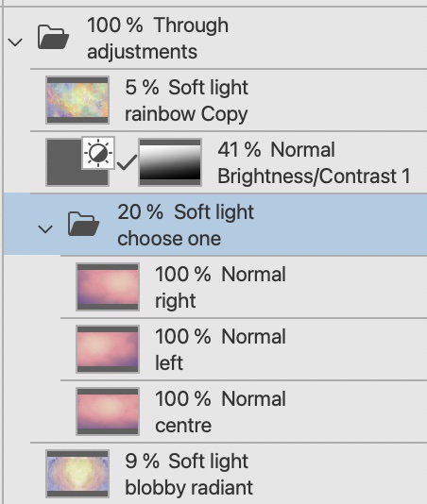
Task: Select the blobby radiant layer name
Action: [189, 488]
